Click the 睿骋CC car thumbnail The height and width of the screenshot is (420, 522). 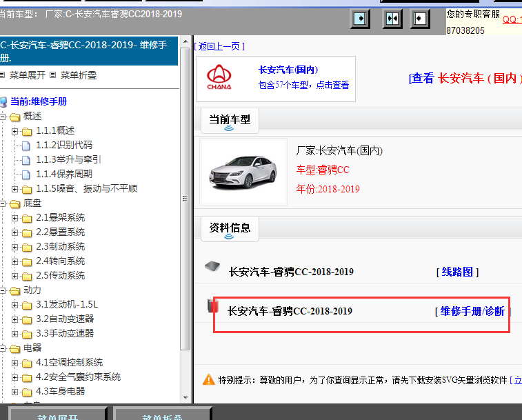243,172
